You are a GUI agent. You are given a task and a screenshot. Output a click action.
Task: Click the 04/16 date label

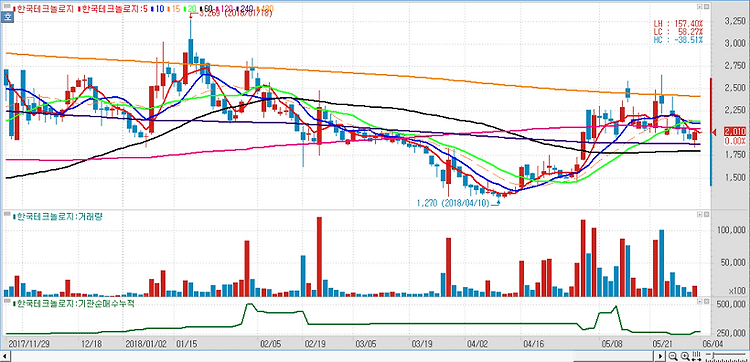[x=534, y=343]
